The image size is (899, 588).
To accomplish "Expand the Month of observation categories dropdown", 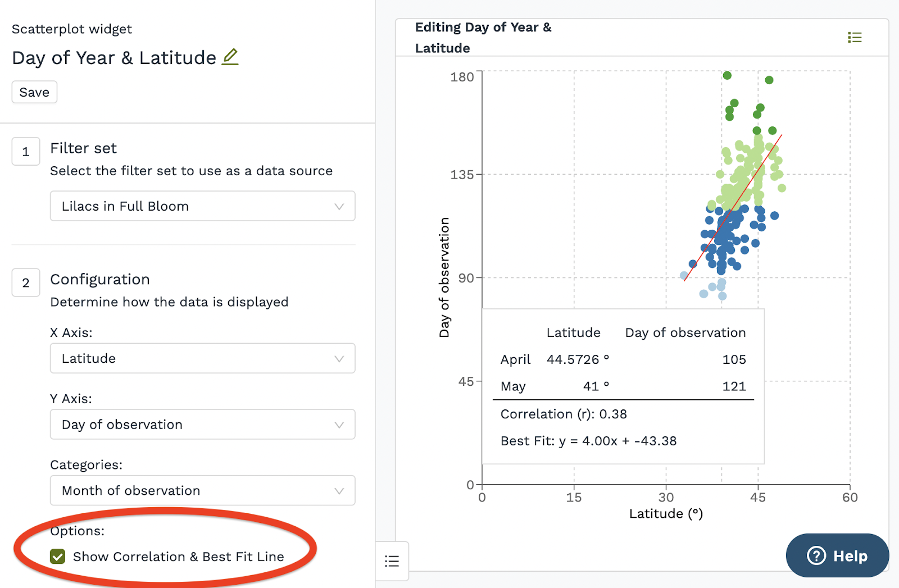I will [x=202, y=491].
